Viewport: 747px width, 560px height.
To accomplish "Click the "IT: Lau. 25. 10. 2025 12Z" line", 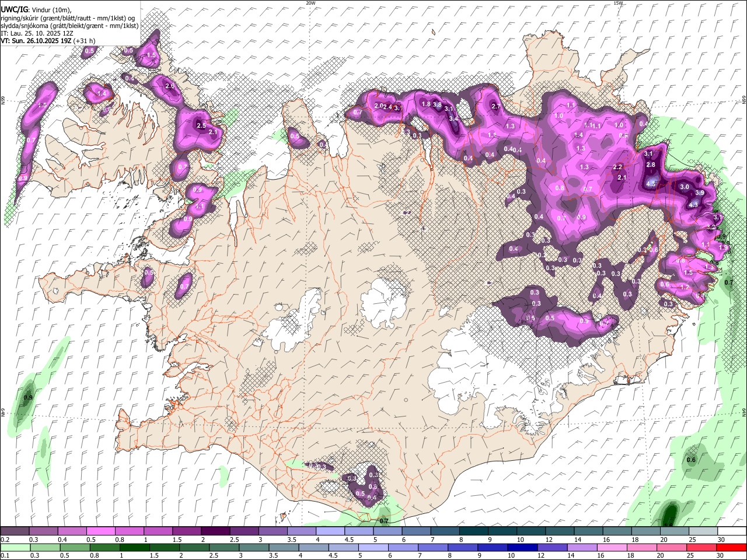I will click(37, 33).
